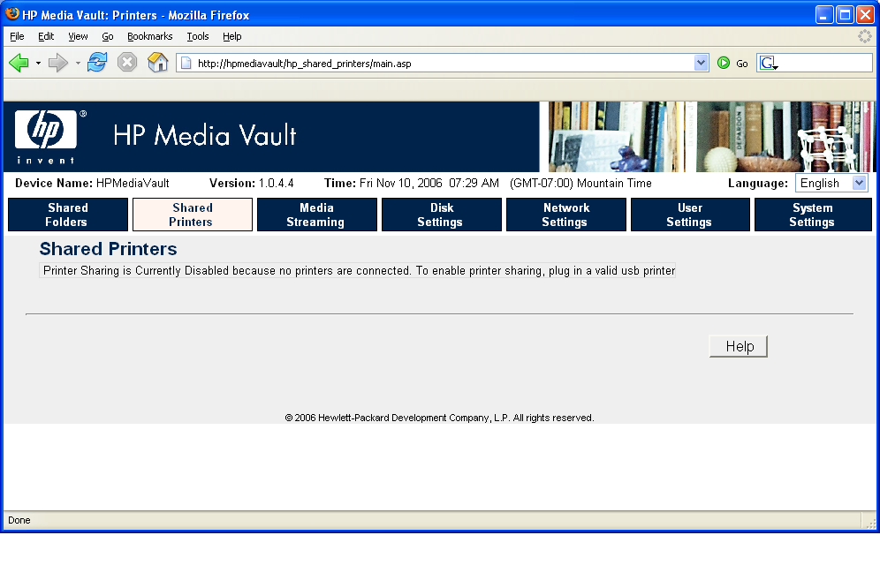The height and width of the screenshot is (588, 880).
Task: Go to the Home page icon
Action: 157,63
